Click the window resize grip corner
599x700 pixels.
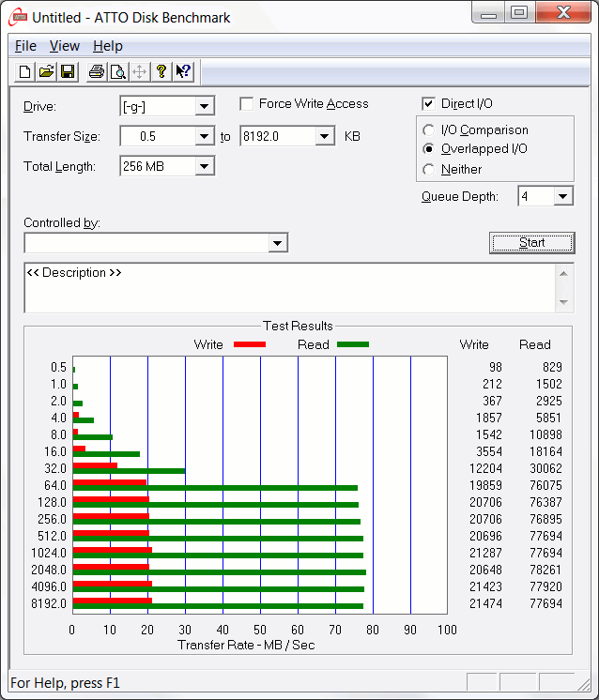584,684
